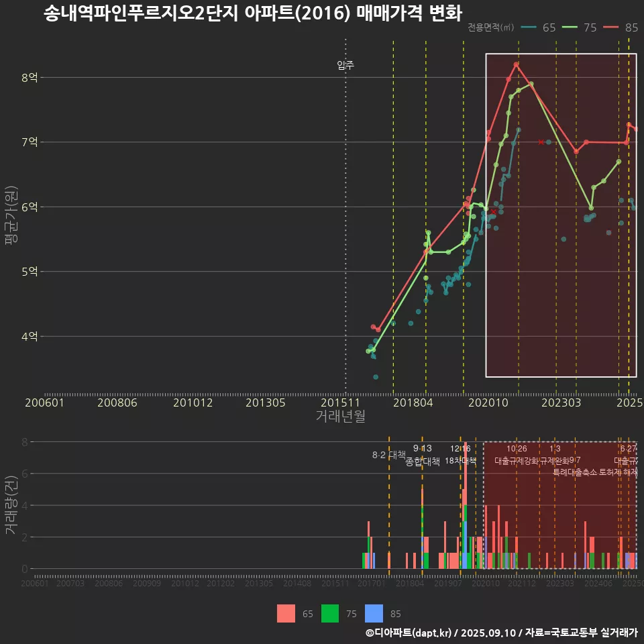This screenshot has height=644, width=644.
Task: Click the red X marker near 6억
Action: (x=494, y=211)
